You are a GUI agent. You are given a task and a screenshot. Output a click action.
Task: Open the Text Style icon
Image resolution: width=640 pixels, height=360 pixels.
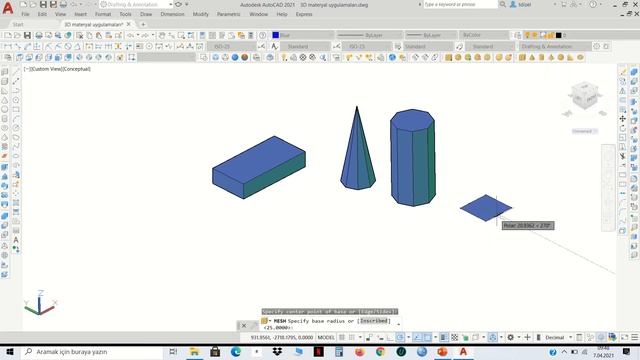(x=275, y=47)
